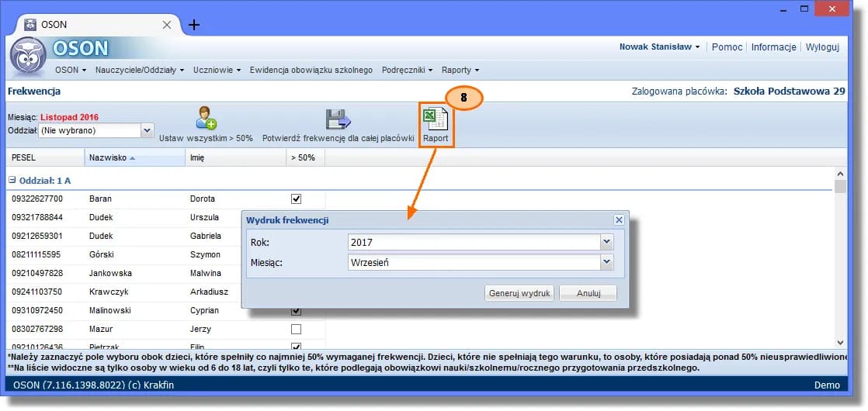The image size is (868, 411).
Task: Open a new browser tab
Action: (194, 25)
